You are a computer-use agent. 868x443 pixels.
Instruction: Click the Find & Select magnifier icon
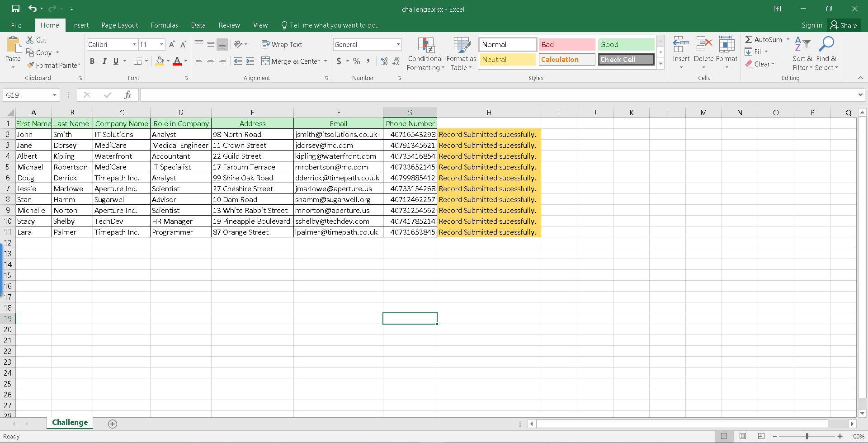(826, 44)
